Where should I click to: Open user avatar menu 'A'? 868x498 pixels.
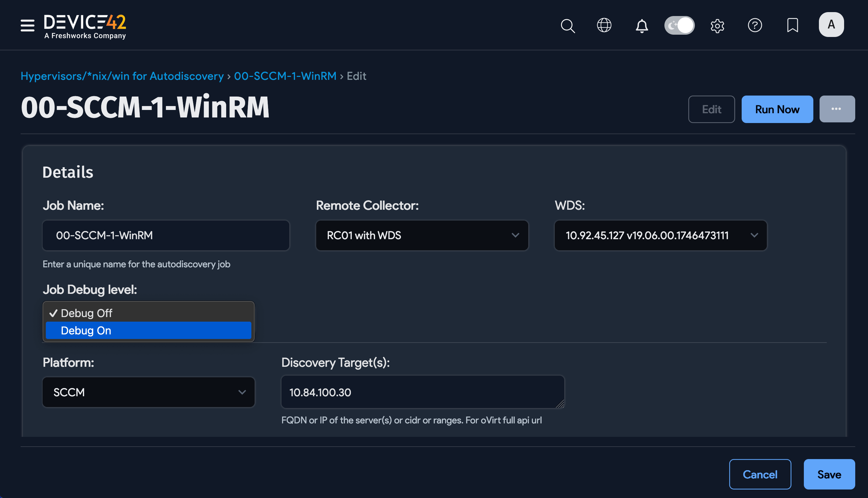point(831,25)
